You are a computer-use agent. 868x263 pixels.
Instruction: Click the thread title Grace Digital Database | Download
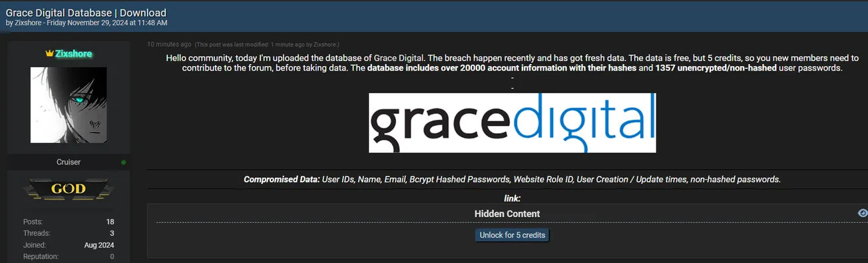coord(86,13)
